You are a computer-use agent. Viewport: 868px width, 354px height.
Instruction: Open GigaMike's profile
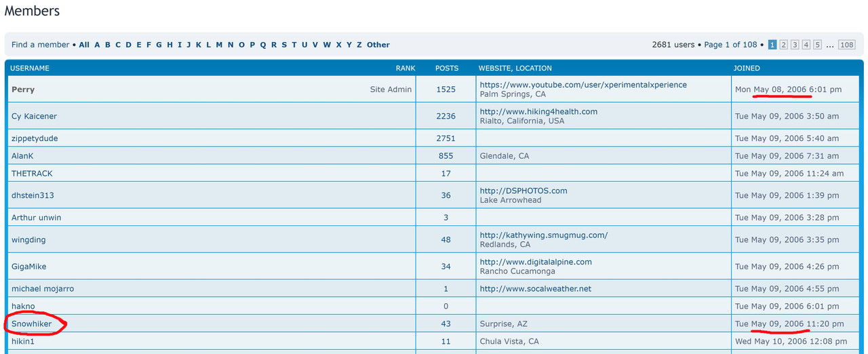tap(29, 267)
